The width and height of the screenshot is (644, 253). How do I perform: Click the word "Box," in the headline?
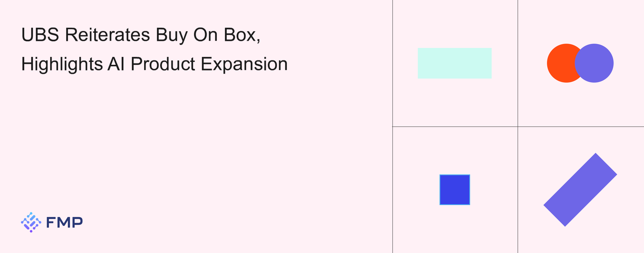point(242,35)
